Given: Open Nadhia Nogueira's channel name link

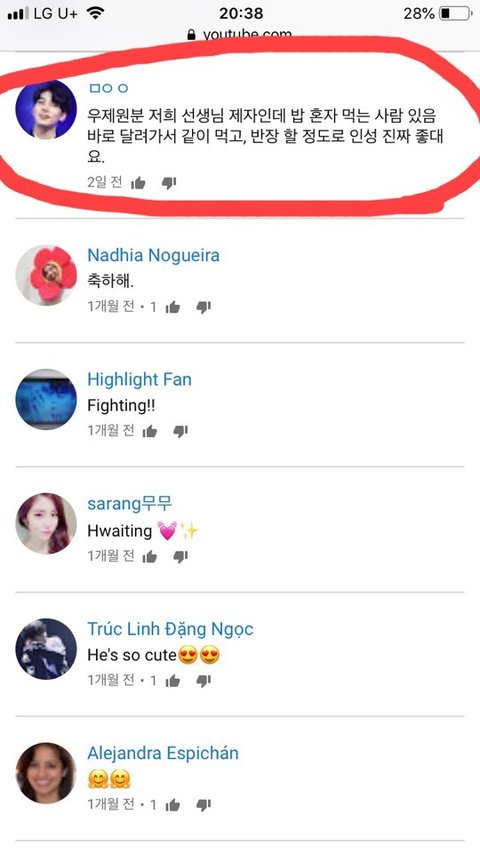Looking at the screenshot, I should coord(154,255).
